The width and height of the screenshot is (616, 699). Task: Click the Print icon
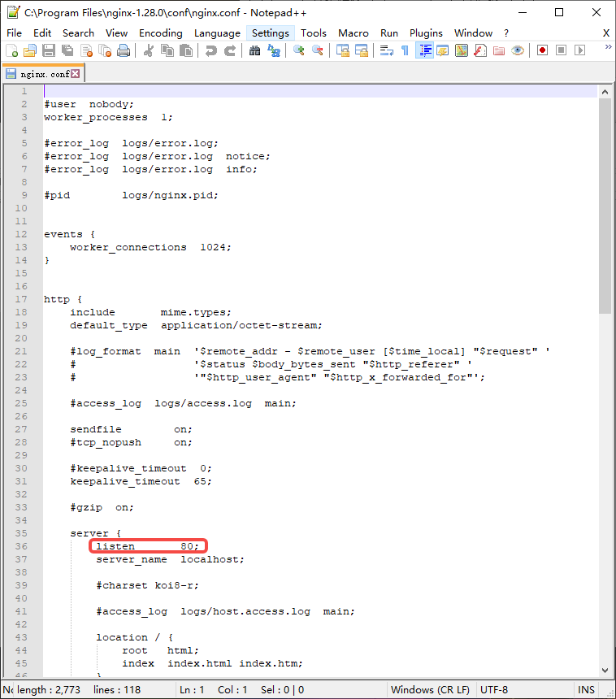coord(124,50)
